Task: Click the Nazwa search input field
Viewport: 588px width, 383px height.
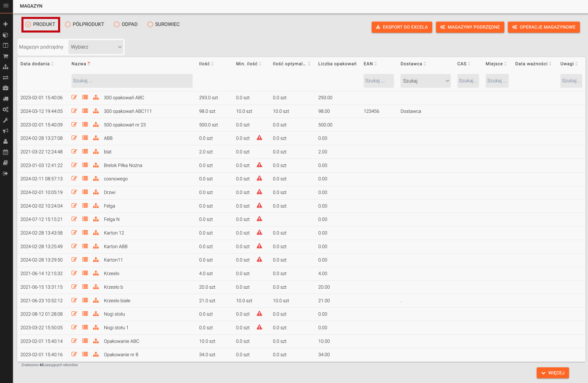Action: click(x=132, y=81)
